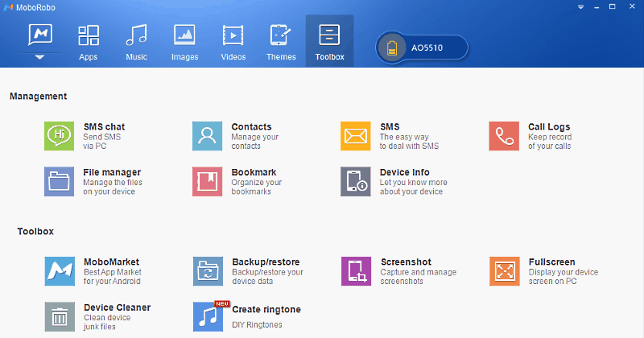
Task: Open the Themes tab
Action: [281, 42]
